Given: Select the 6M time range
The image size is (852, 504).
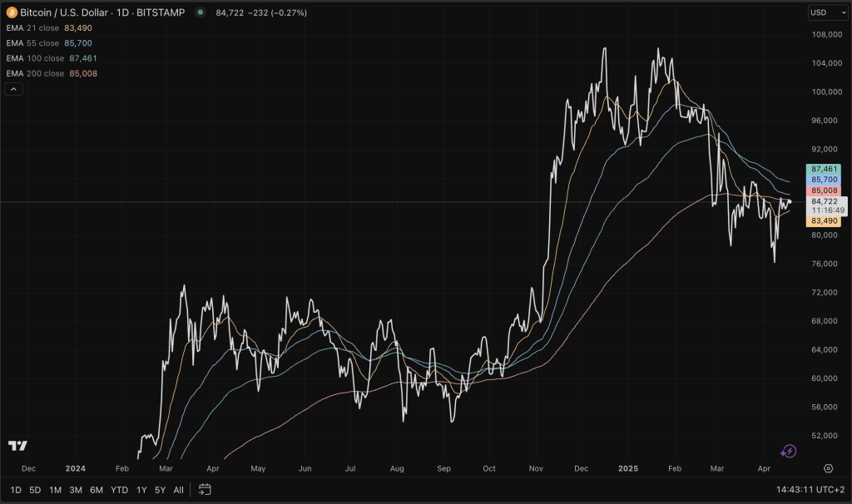Looking at the screenshot, I should (x=97, y=490).
